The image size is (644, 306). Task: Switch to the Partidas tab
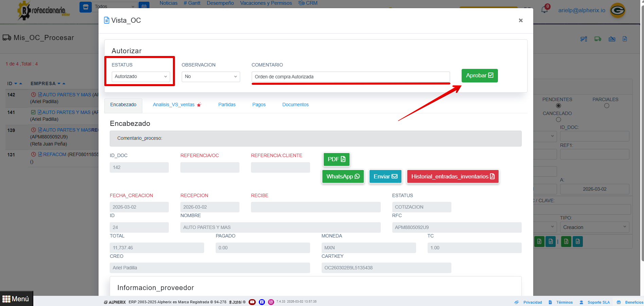coord(227,104)
